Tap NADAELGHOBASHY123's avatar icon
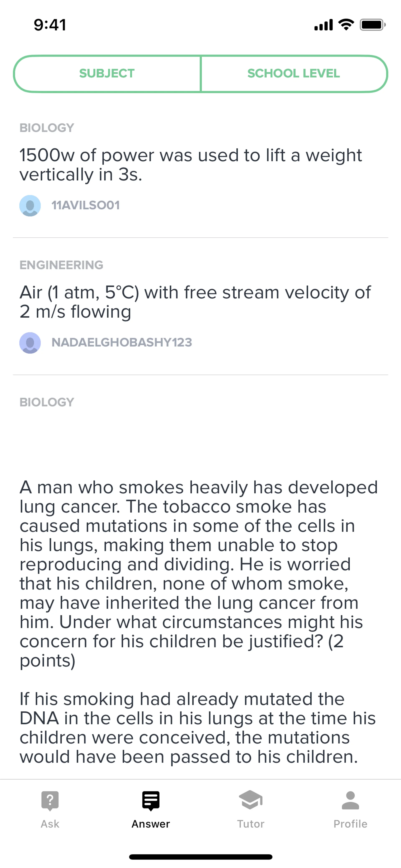The image size is (401, 868). (30, 343)
